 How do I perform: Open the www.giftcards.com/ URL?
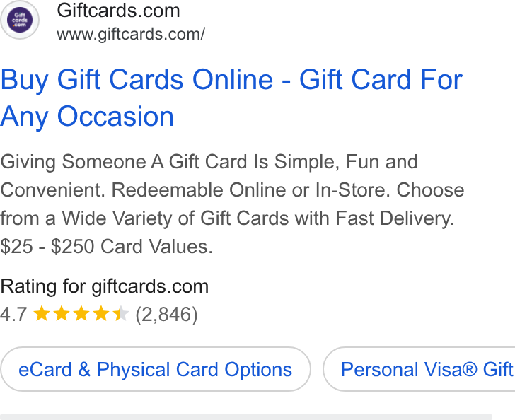tap(131, 34)
